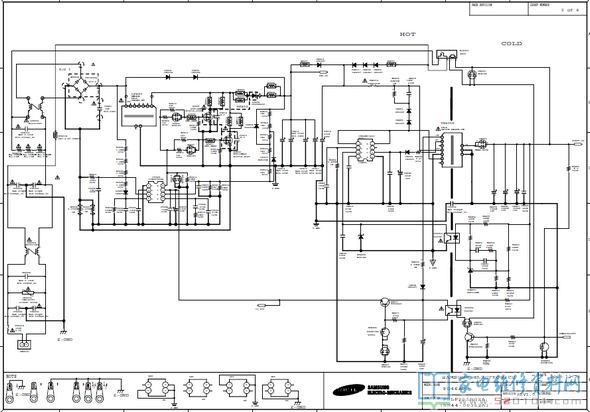
Task: Click the E-GND label near the AC input
Action: (65, 339)
